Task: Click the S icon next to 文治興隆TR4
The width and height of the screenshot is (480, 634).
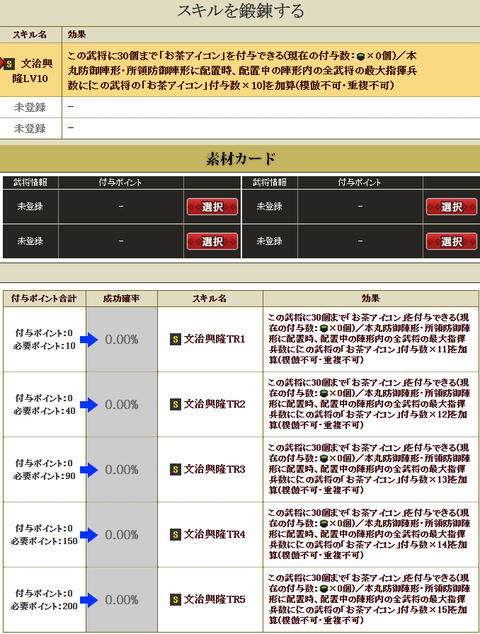Action: 175,534
